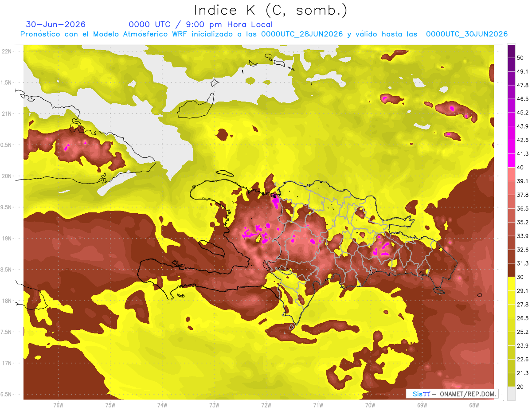Click the 26.5 value on the color scale
The height and width of the screenshot is (411, 532).
522,318
